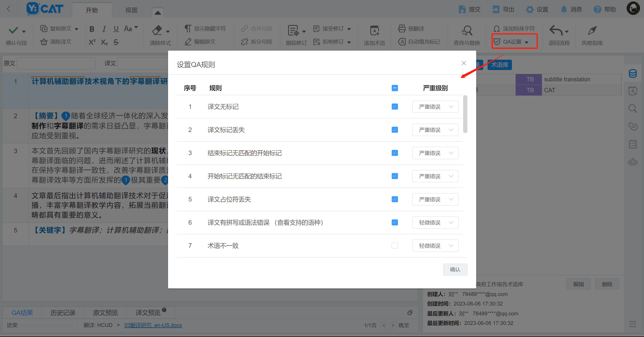Enable rule 7 术语不一致 checkbox
Screen dimensions: 644x337
coord(394,246)
